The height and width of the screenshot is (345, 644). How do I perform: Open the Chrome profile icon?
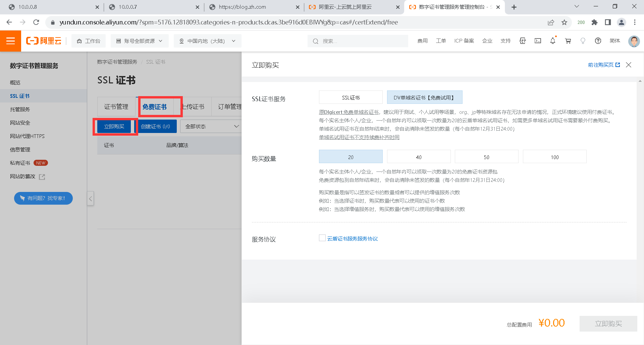point(622,22)
